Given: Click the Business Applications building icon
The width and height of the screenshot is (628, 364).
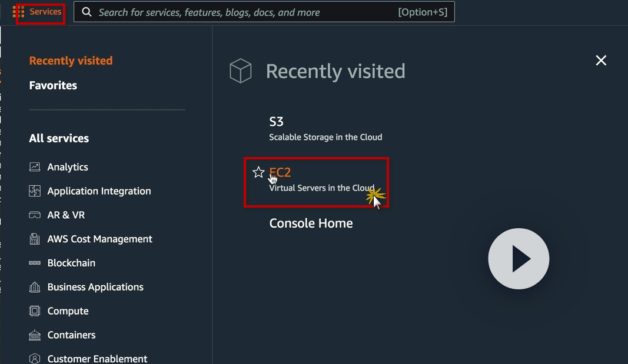Looking at the screenshot, I should [35, 288].
